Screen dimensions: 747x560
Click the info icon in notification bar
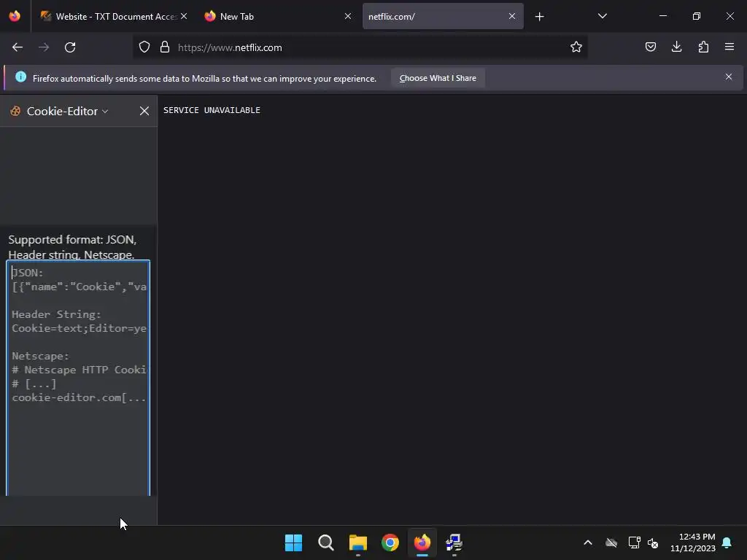tap(21, 77)
